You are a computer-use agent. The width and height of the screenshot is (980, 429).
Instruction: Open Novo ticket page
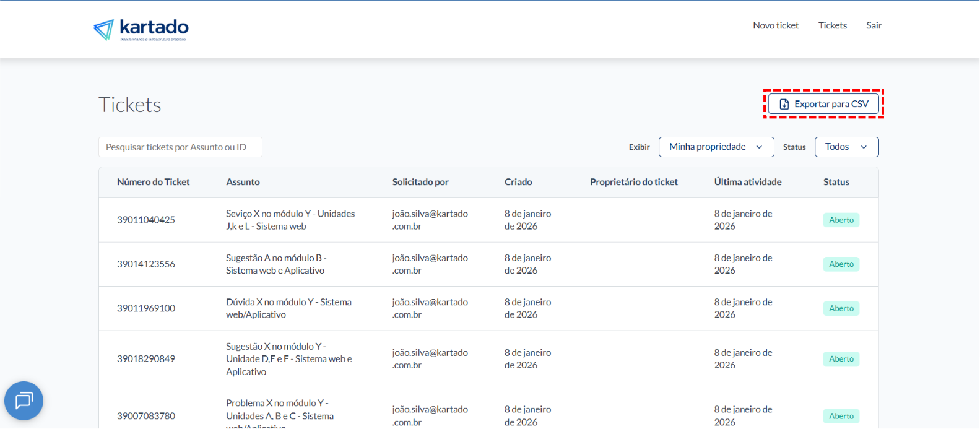click(x=776, y=25)
